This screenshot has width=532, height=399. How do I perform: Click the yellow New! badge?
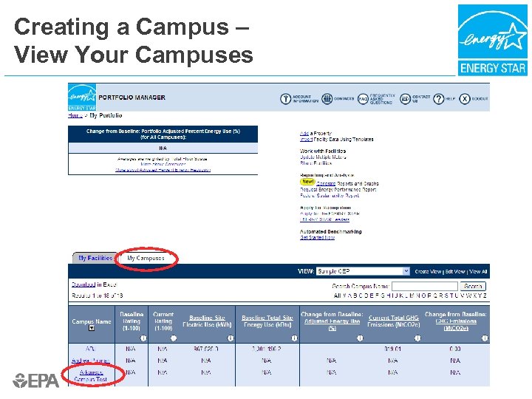pyautogui.click(x=307, y=182)
